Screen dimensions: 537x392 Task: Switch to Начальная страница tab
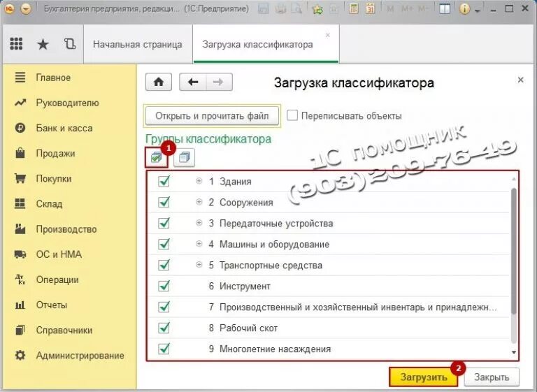[x=137, y=44]
